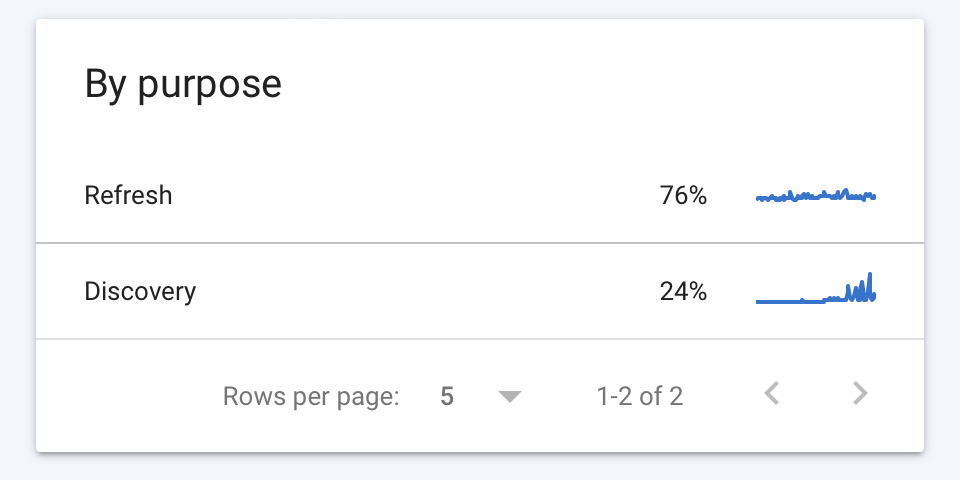Screen dimensions: 960x480
Task: Click flat left portion of Discovery sparkline
Action: [x=779, y=301]
